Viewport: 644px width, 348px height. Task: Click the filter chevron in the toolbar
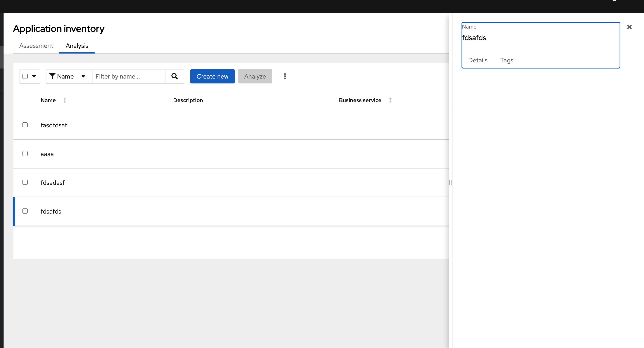pyautogui.click(x=84, y=76)
